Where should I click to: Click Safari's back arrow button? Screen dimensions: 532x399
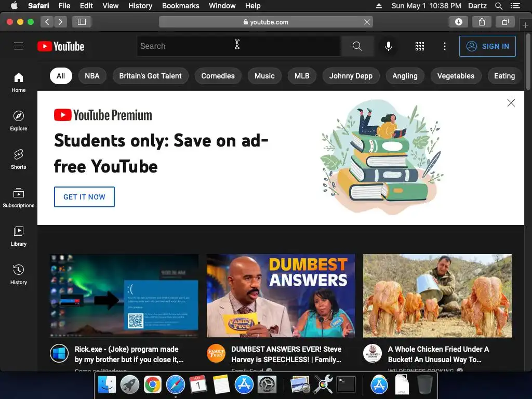pyautogui.click(x=47, y=22)
